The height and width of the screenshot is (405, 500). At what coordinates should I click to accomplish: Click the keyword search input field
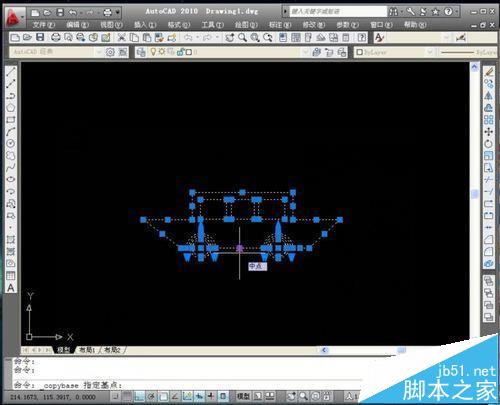pyautogui.click(x=338, y=12)
